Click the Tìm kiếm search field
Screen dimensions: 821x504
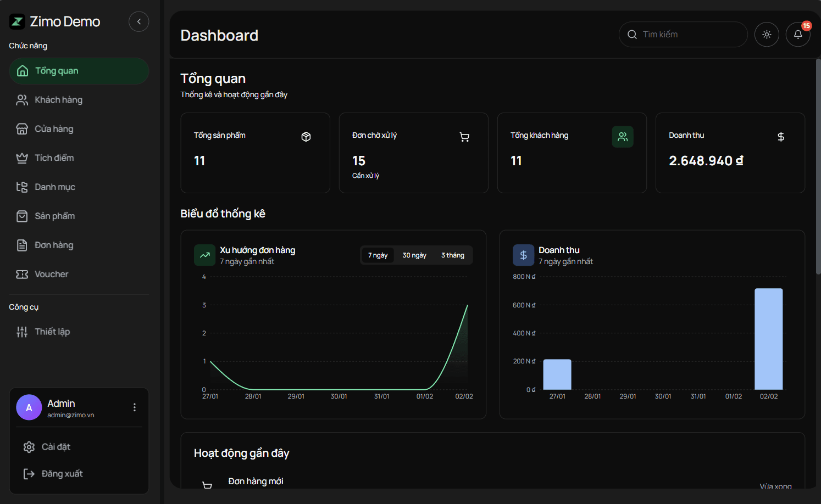(x=683, y=34)
